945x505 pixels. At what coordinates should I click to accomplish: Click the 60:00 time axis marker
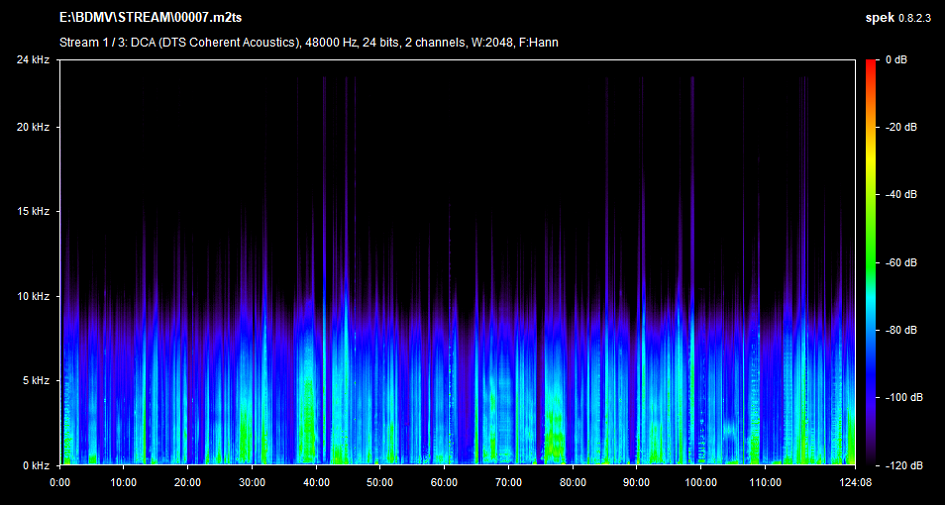click(x=444, y=481)
